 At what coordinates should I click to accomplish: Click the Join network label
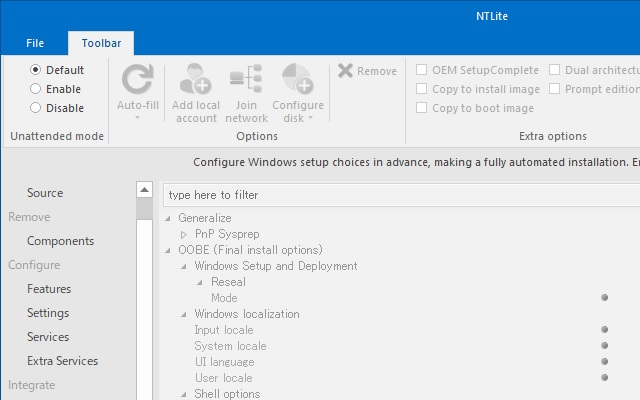pos(246,111)
